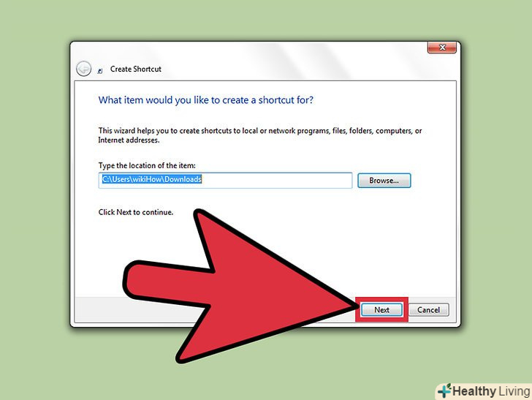
Task: Click the wizard description paragraph
Action: click(x=260, y=135)
